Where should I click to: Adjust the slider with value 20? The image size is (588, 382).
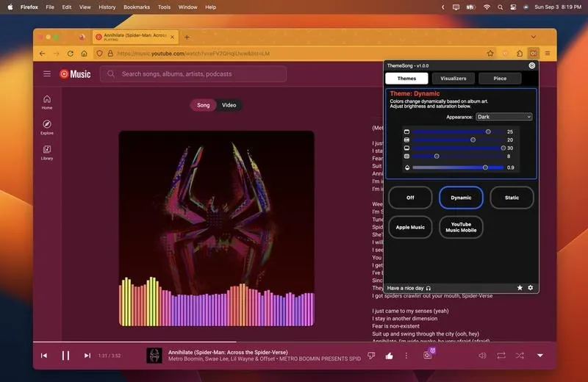457,140
